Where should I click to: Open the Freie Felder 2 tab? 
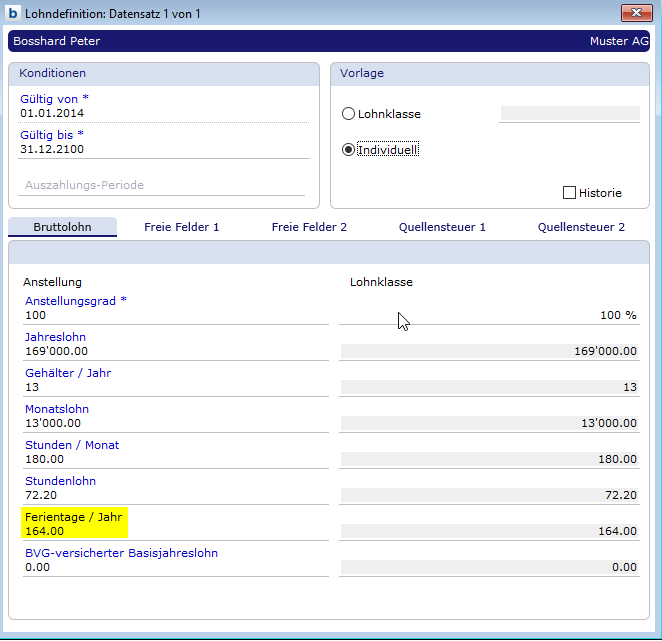click(309, 227)
